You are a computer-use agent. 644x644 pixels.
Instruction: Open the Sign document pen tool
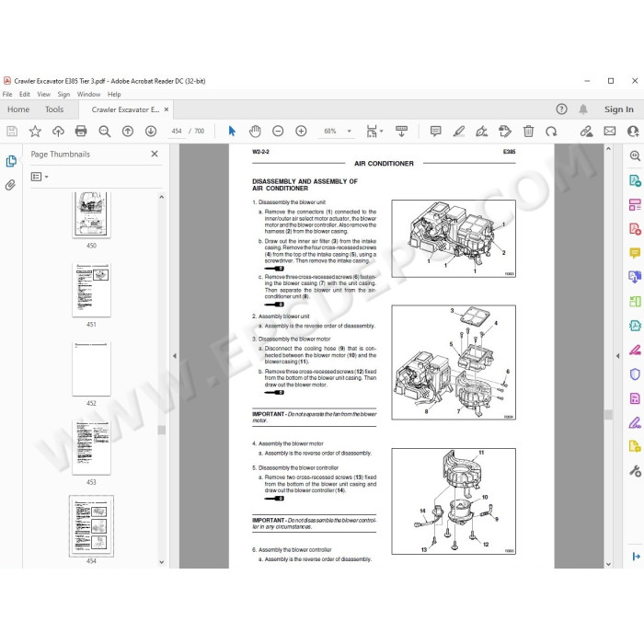[481, 132]
